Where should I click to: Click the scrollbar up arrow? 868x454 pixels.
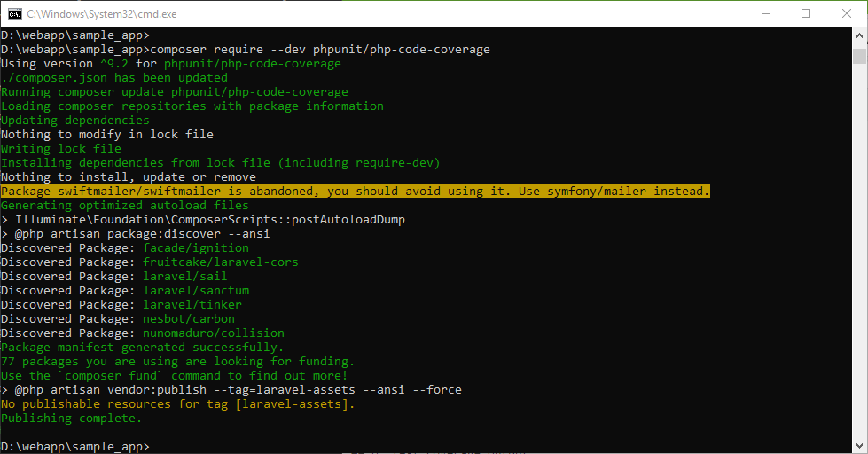[x=859, y=35]
